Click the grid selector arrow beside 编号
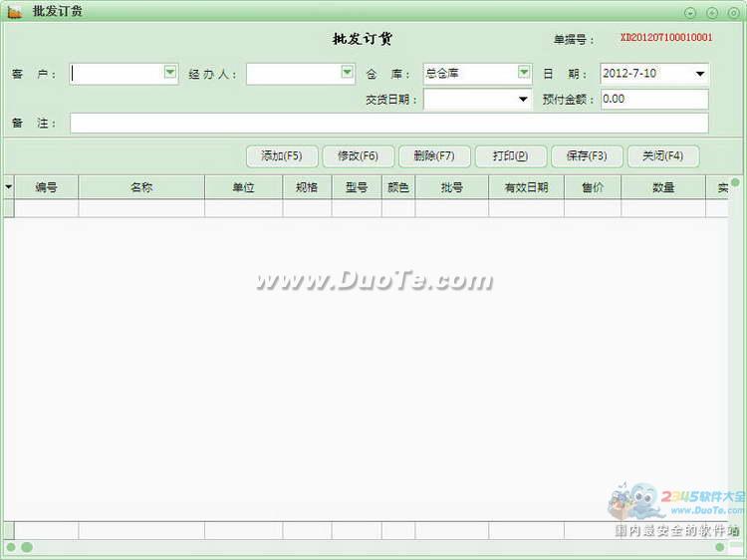 9,187
